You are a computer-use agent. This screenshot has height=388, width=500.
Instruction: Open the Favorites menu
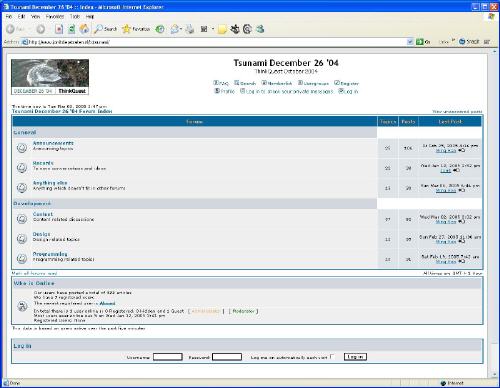pos(55,16)
